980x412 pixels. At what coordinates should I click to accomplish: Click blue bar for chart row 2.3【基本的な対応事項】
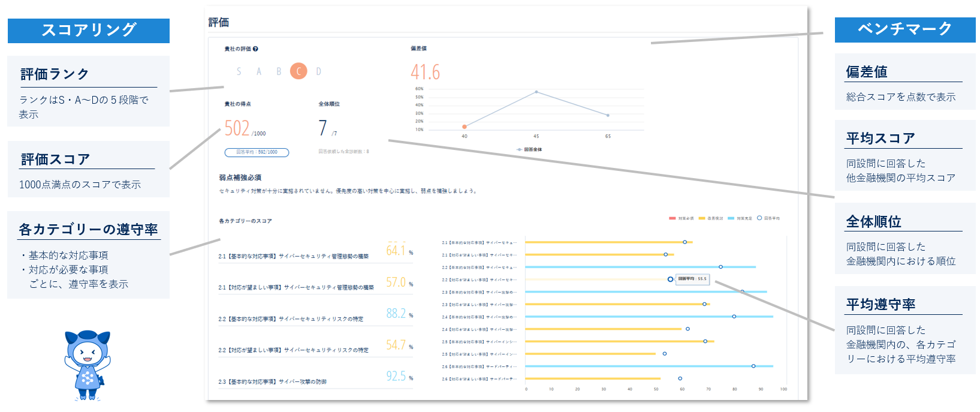pyautogui.click(x=646, y=292)
